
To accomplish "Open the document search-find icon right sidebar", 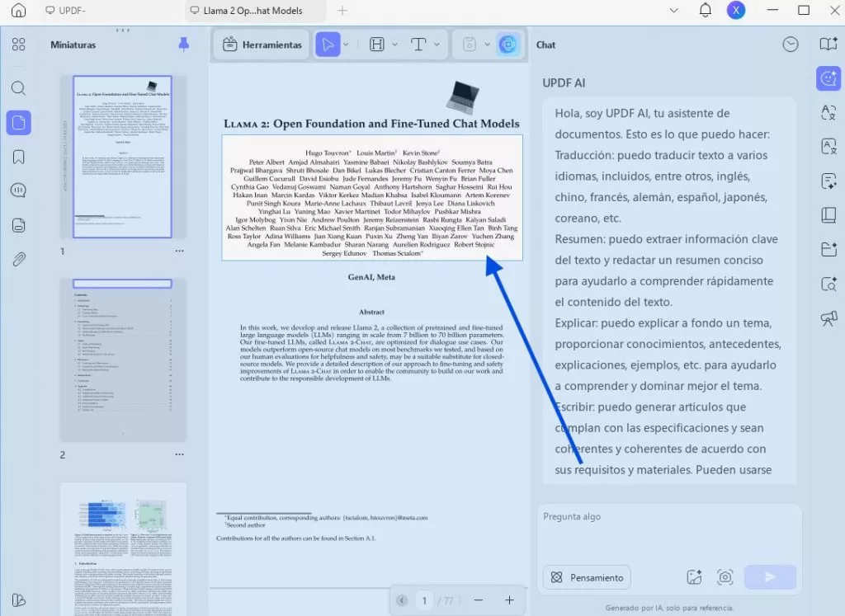I will pos(828,284).
